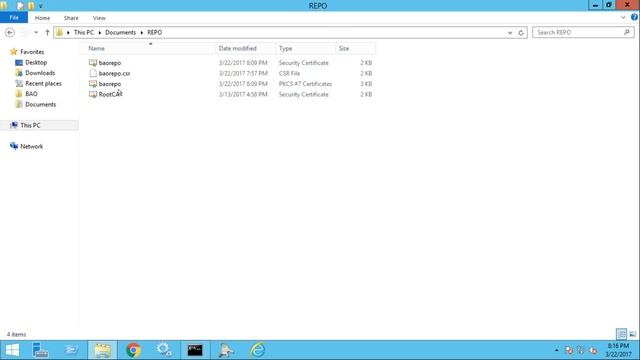
Task: Select Favorites in the navigation pane
Action: pyautogui.click(x=32, y=52)
